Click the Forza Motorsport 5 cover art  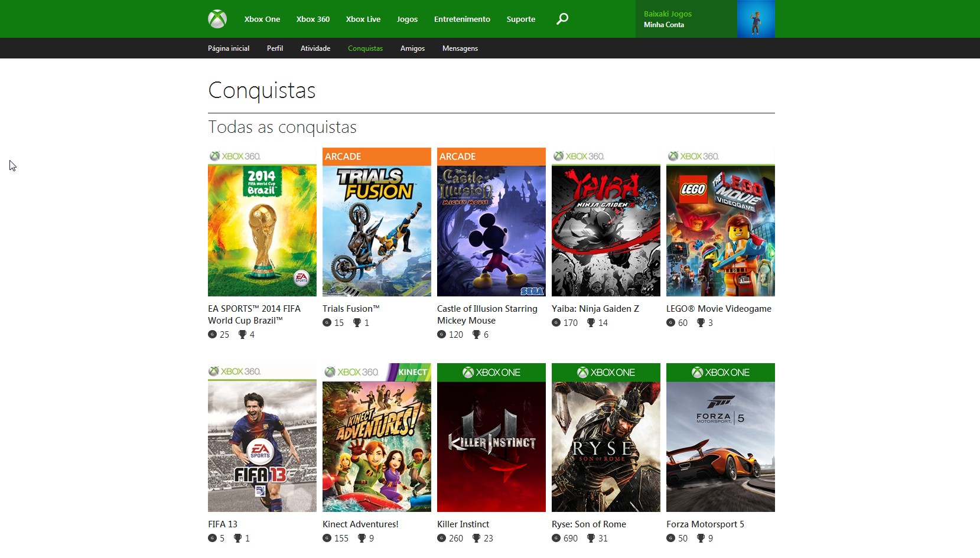(x=721, y=438)
